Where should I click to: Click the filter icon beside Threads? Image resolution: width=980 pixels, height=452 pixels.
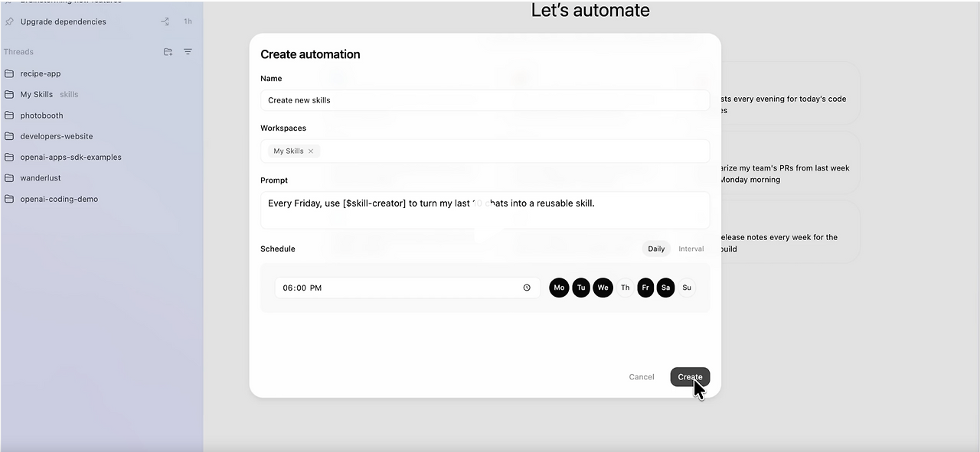pyautogui.click(x=188, y=52)
